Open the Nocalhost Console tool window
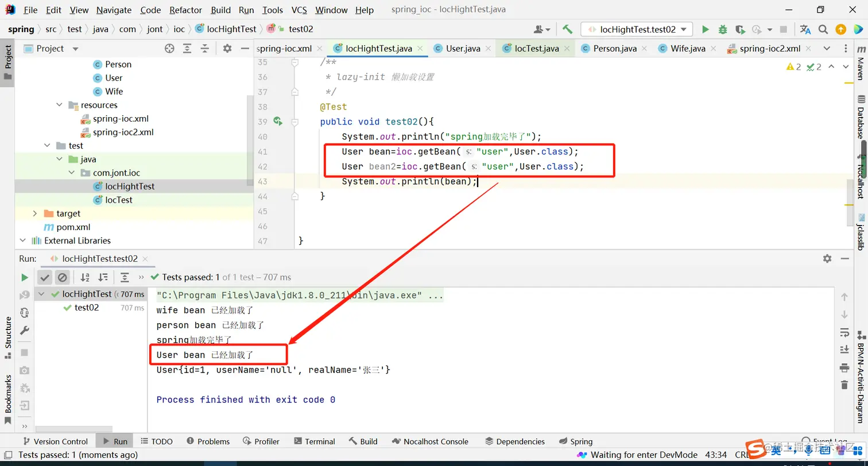 pyautogui.click(x=431, y=441)
